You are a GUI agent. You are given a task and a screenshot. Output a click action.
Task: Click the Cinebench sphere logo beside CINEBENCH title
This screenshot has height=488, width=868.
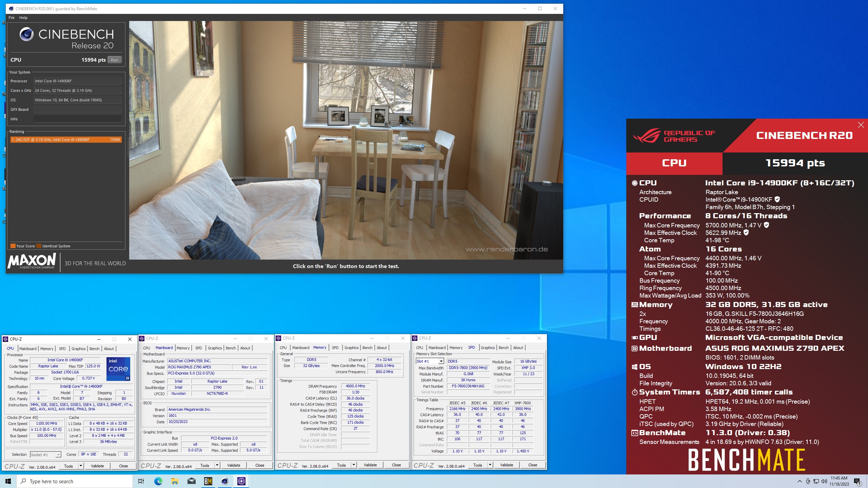click(x=26, y=34)
